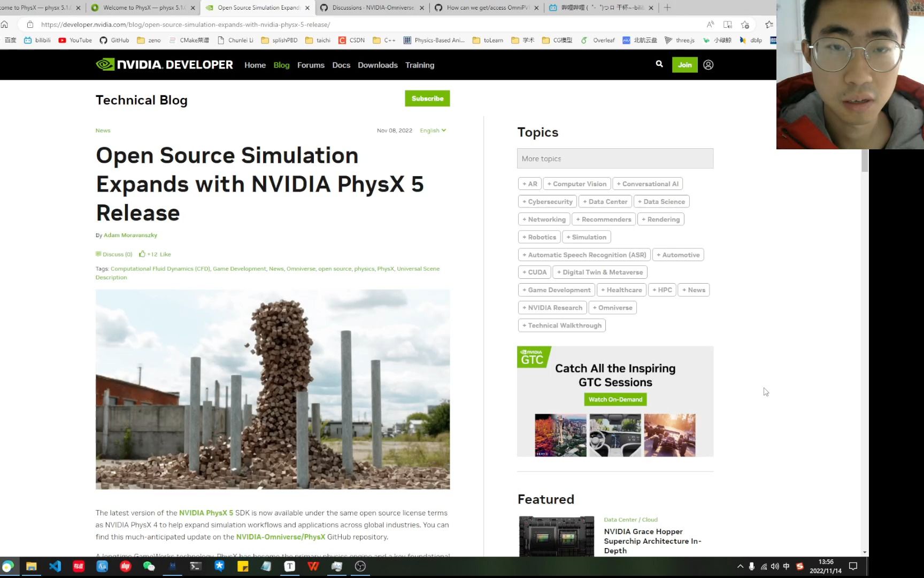This screenshot has width=924, height=578.
Task: Open the NVIDIA-Omniverse/PhysX repository link
Action: pyautogui.click(x=281, y=537)
